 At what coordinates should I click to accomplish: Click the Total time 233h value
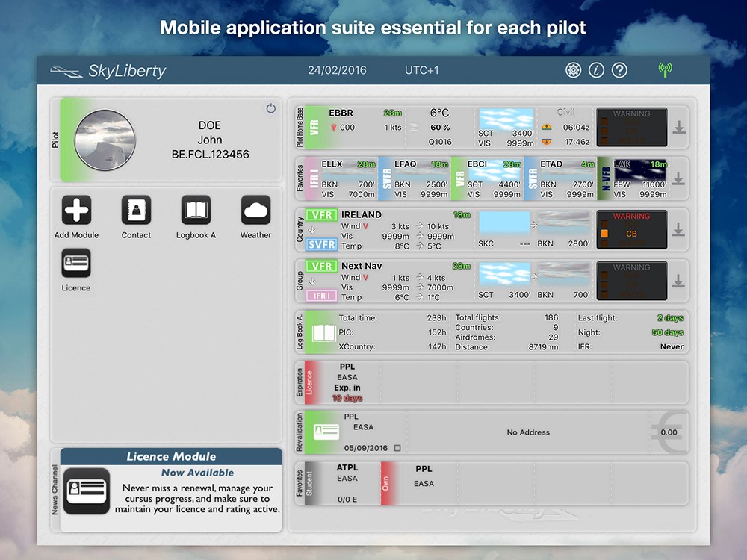[x=436, y=318]
